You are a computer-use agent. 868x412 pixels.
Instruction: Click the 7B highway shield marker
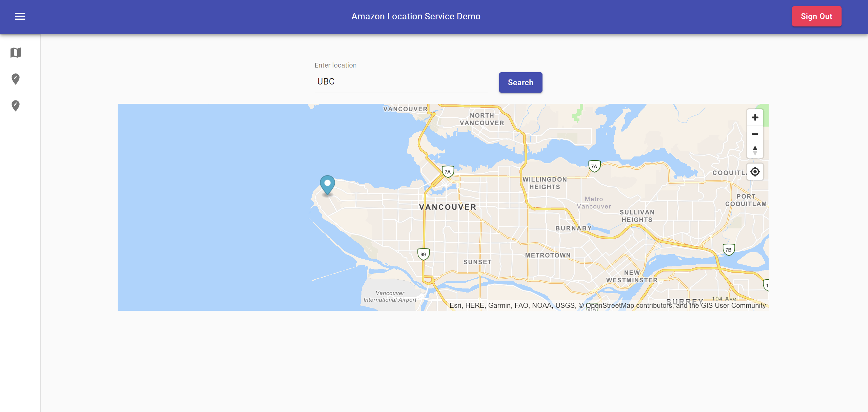(728, 250)
